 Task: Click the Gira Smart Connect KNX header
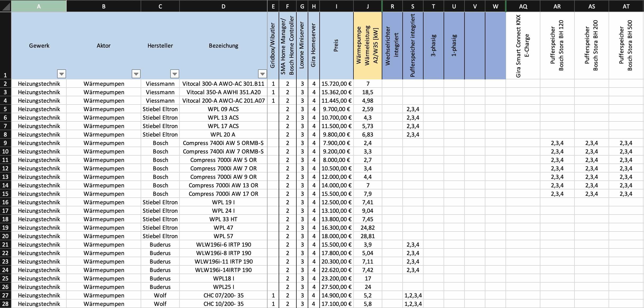click(x=523, y=46)
